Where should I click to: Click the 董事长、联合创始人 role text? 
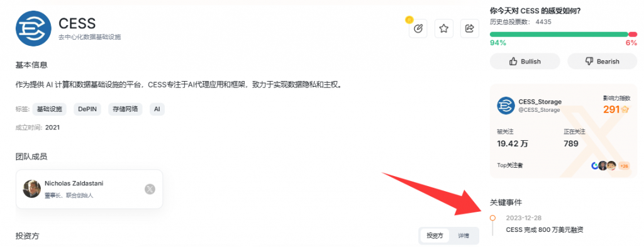[69, 195]
